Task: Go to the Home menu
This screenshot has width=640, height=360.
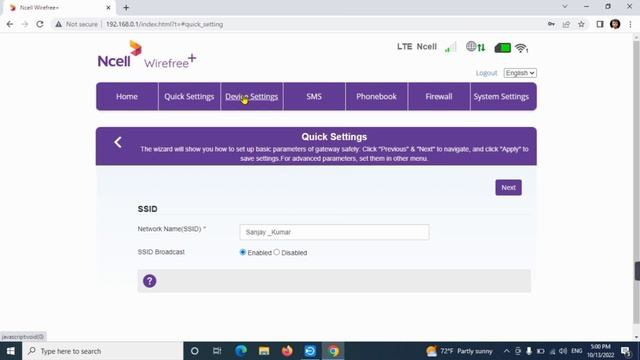Action: click(127, 96)
